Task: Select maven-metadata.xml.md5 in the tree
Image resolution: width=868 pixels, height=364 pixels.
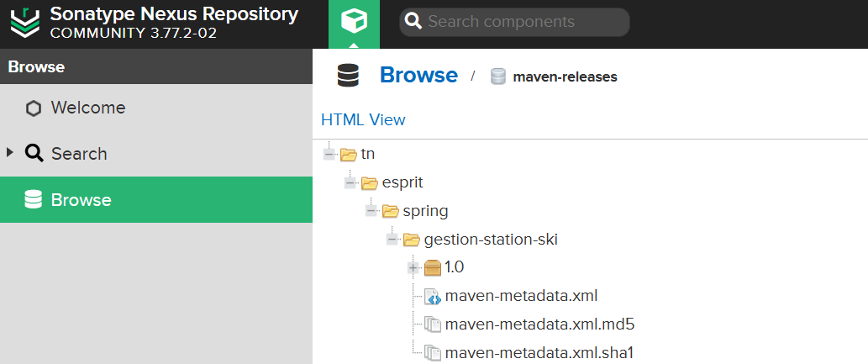Action: (539, 324)
